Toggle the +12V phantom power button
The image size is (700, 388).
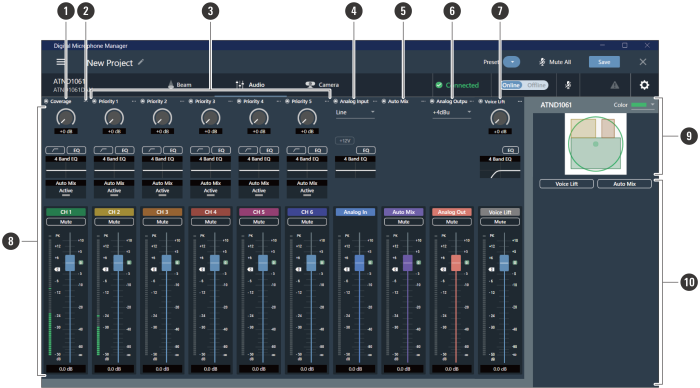click(x=345, y=141)
